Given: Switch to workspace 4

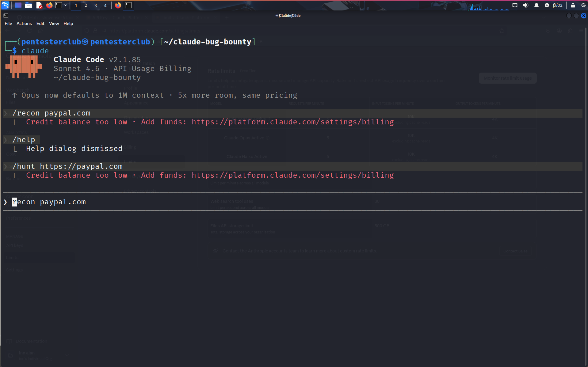Looking at the screenshot, I should 105,6.
